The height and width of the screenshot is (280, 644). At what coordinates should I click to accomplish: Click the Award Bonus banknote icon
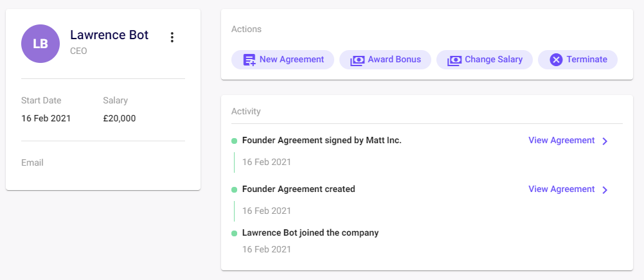pos(357,60)
